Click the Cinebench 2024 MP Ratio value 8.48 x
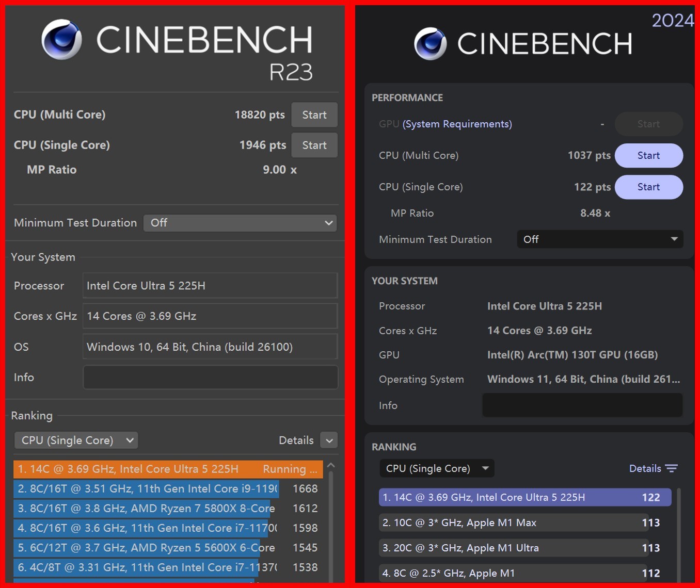This screenshot has width=700, height=588. point(595,213)
